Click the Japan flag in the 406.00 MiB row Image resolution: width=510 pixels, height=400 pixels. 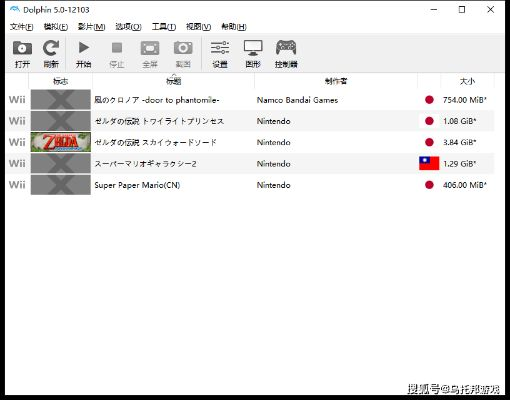429,185
